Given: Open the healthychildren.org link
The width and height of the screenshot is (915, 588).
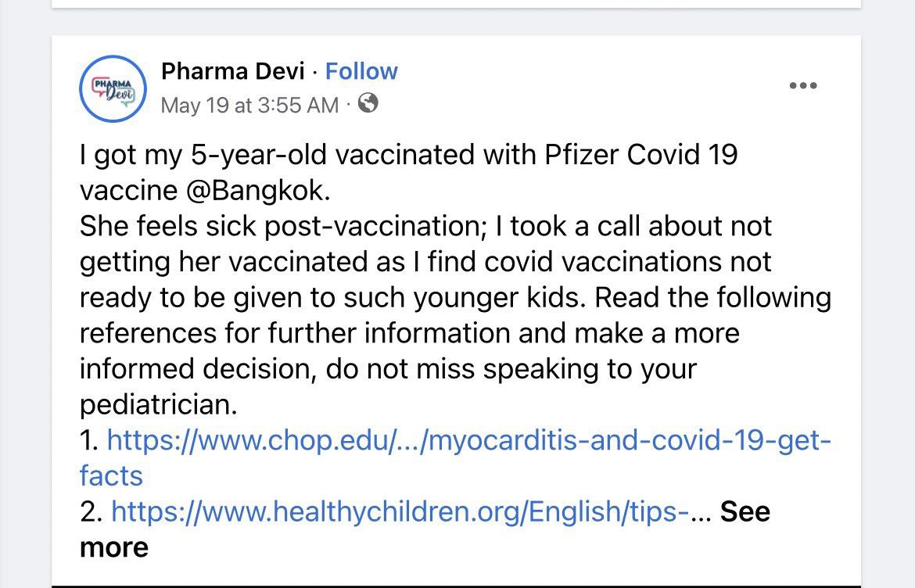Looking at the screenshot, I should [x=400, y=511].
